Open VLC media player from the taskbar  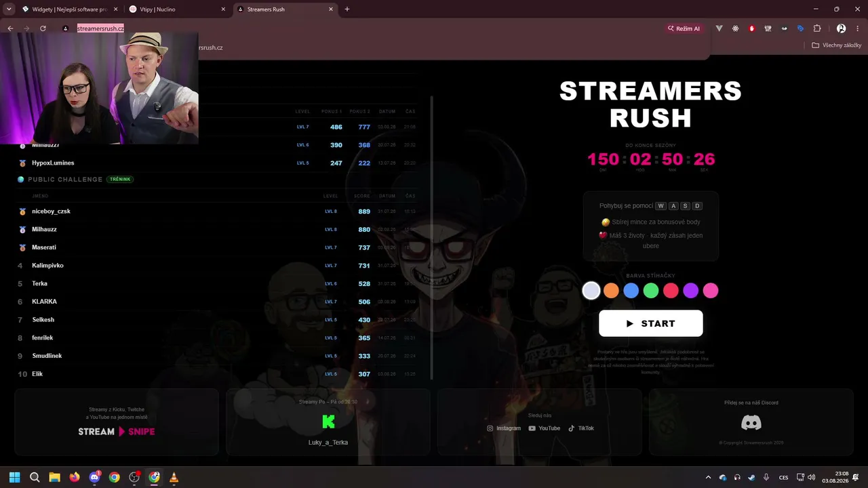(174, 477)
